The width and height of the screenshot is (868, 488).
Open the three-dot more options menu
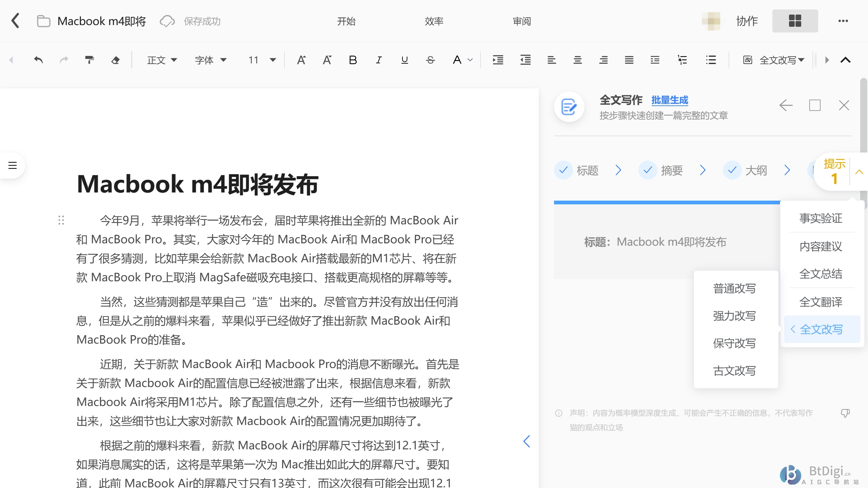(x=843, y=21)
